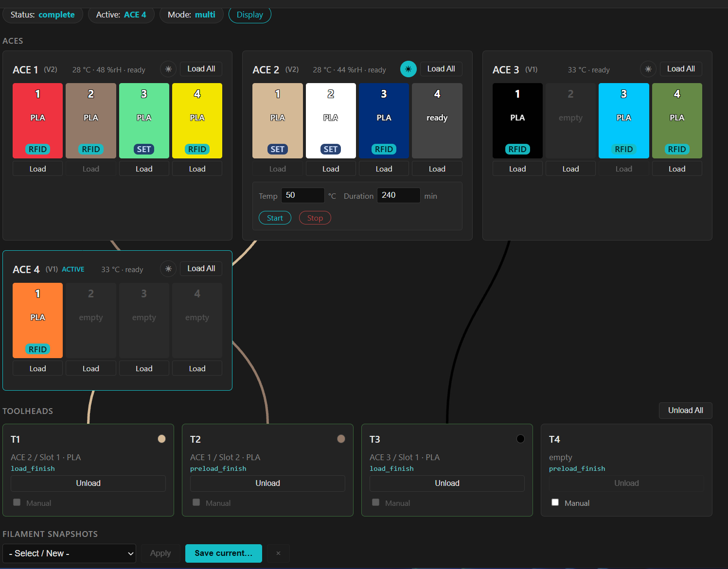Viewport: 728px width, 569px height.
Task: Click the dryer Duration input field
Action: (x=398, y=195)
